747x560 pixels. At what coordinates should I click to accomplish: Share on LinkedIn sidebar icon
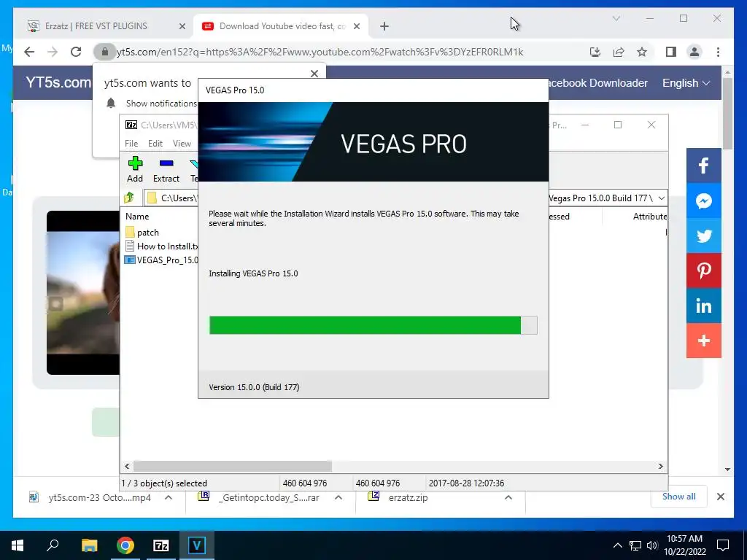click(x=704, y=306)
